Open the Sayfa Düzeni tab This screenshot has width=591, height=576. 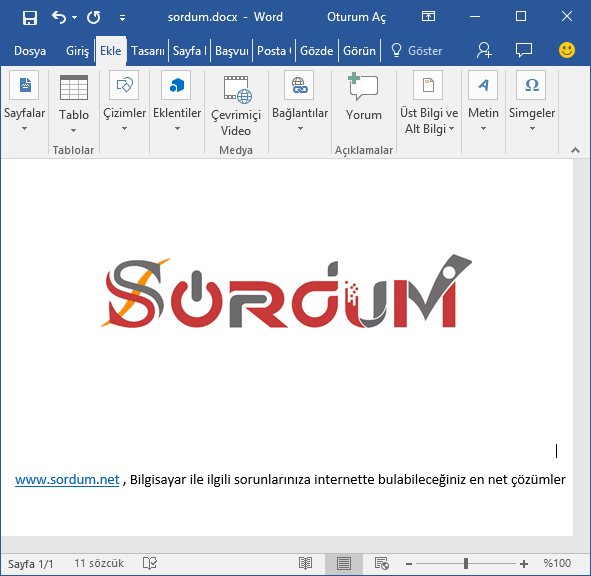[x=190, y=51]
